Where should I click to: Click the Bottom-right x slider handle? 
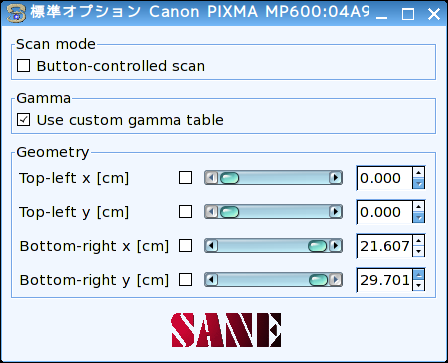coord(317,246)
